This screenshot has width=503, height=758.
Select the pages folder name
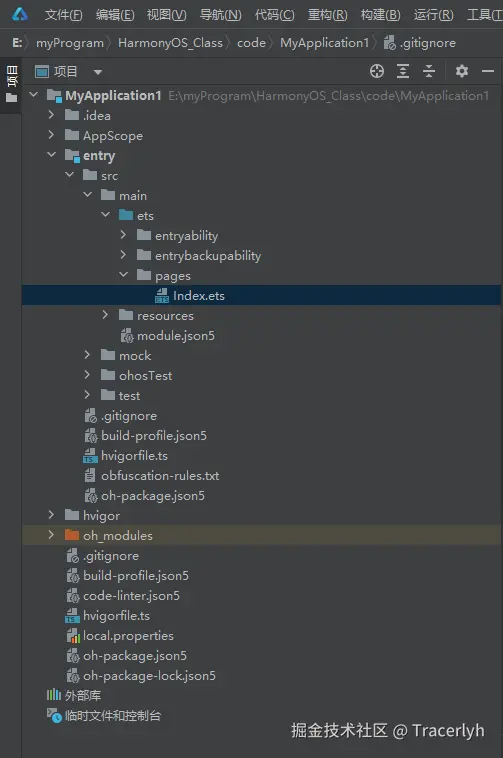173,276
